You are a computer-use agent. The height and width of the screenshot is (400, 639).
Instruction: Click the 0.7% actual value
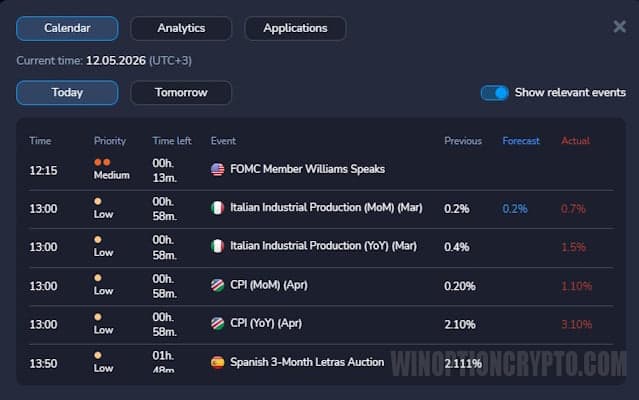(x=573, y=209)
